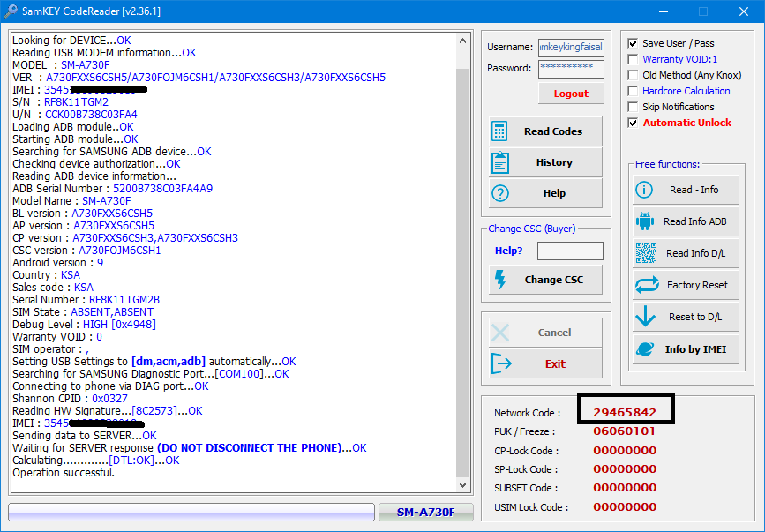Toggle the Automatic Unlock checkbox
Image resolution: width=765 pixels, height=532 pixels.
point(633,123)
